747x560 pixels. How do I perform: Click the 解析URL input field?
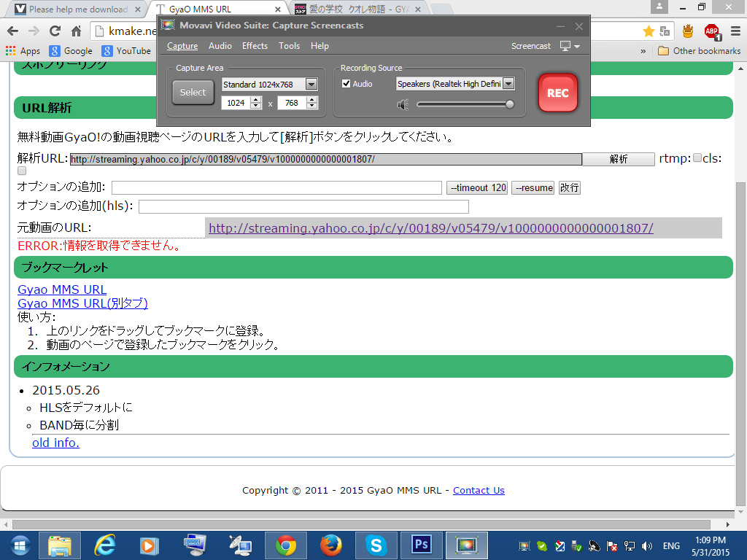[326, 159]
